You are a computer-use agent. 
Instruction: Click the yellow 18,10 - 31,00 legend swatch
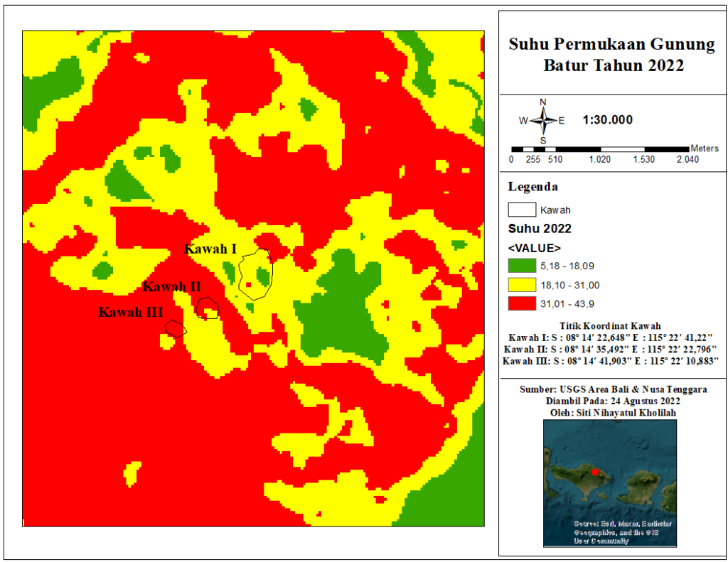coord(521,284)
